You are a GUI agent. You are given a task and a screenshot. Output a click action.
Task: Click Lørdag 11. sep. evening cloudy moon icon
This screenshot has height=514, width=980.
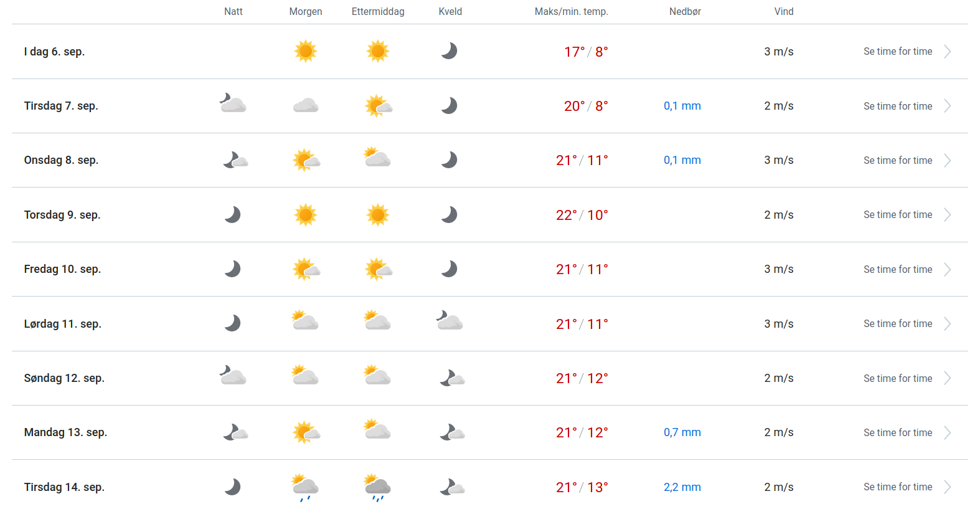pos(450,321)
